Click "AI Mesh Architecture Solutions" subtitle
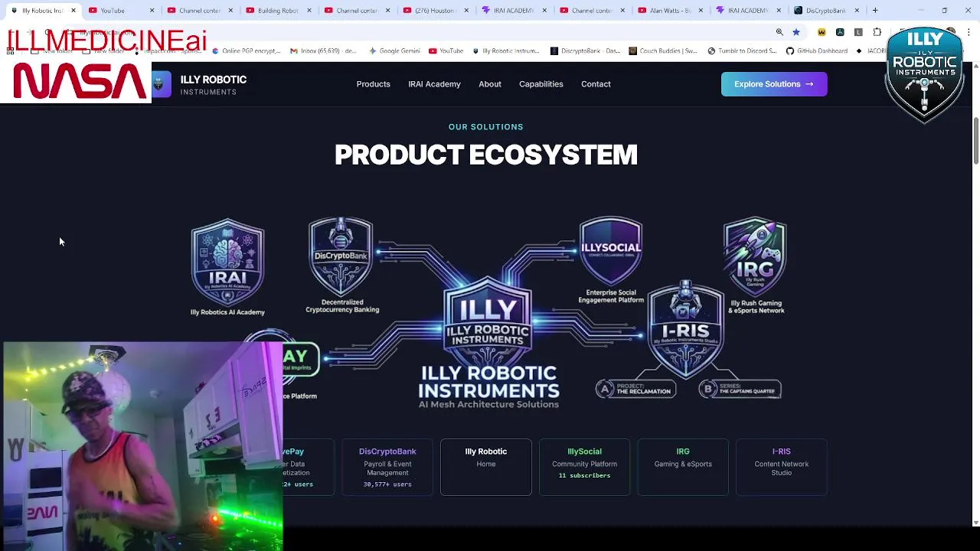The height and width of the screenshot is (551, 980). tap(488, 404)
